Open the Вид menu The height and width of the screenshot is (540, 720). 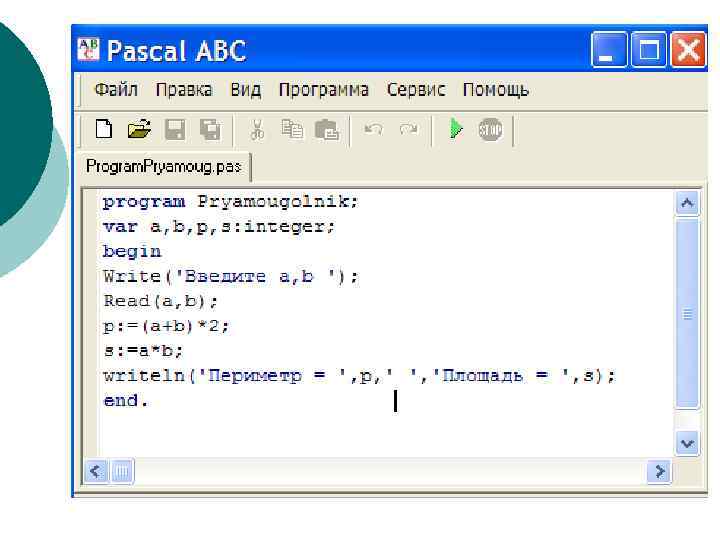pos(246,90)
